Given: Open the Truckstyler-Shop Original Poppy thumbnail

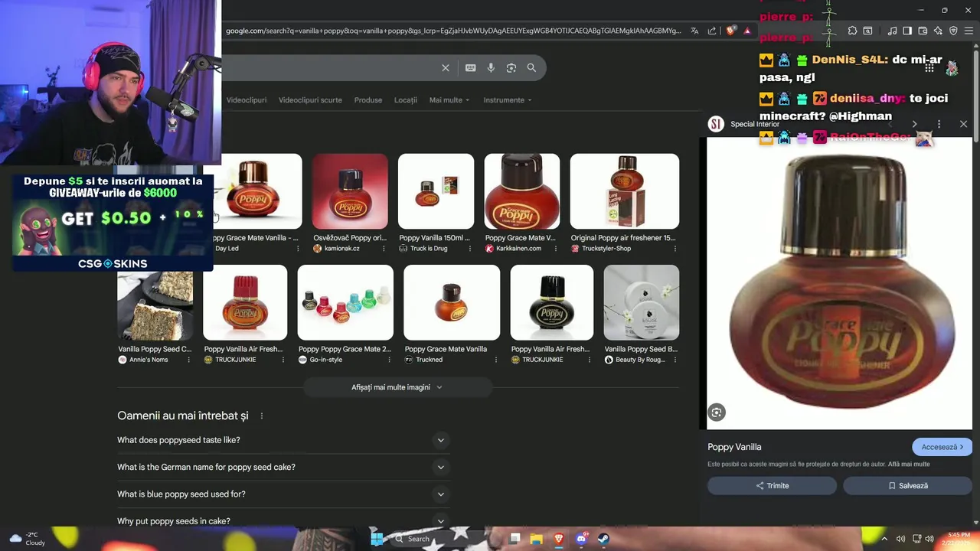Looking at the screenshot, I should [625, 191].
